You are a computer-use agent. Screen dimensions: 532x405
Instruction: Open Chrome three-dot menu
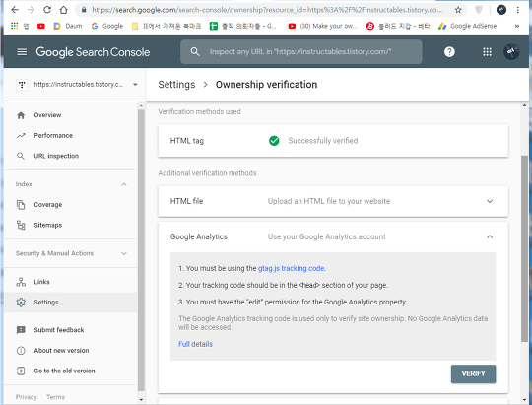[x=518, y=10]
